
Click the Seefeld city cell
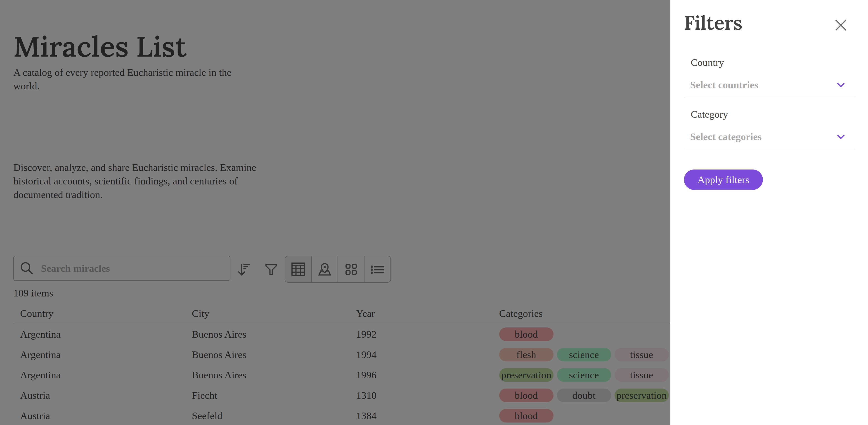(207, 415)
